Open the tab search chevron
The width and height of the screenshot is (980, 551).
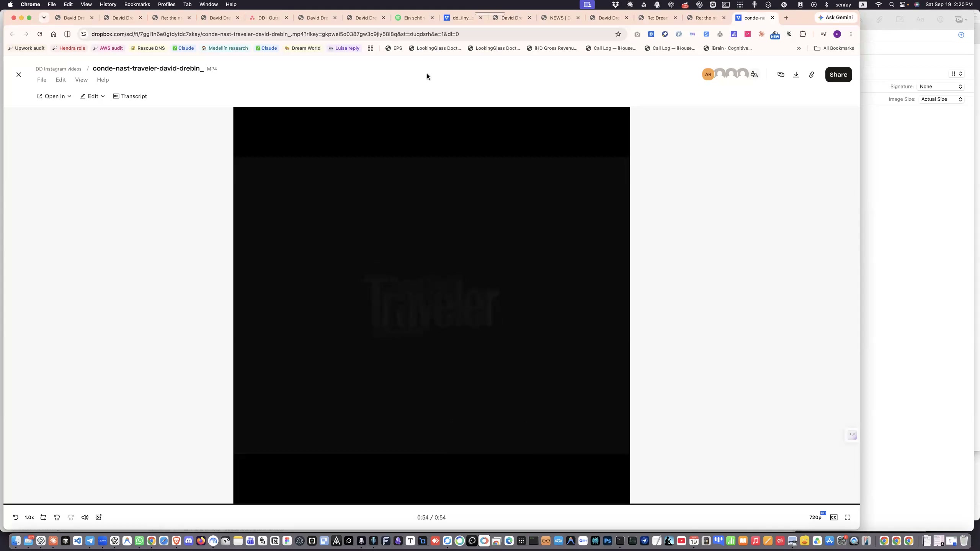(x=44, y=18)
